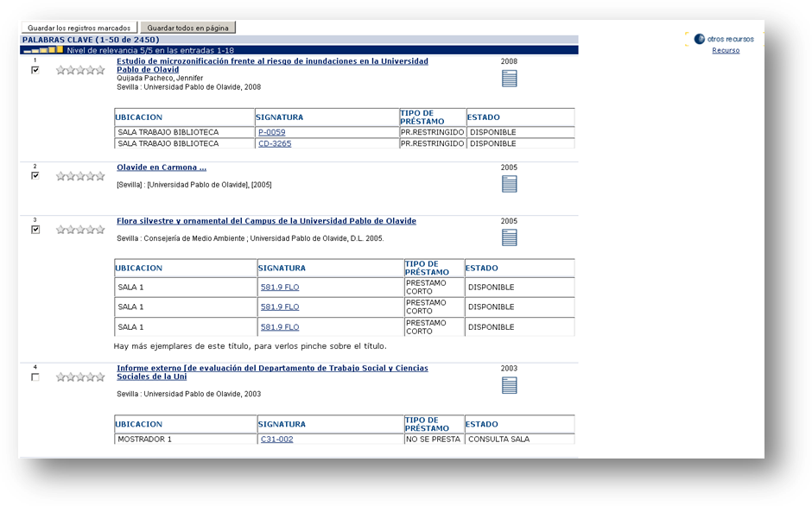Rate the first record with the star icons
Viewport: 812px width, 506px height.
tap(80, 70)
